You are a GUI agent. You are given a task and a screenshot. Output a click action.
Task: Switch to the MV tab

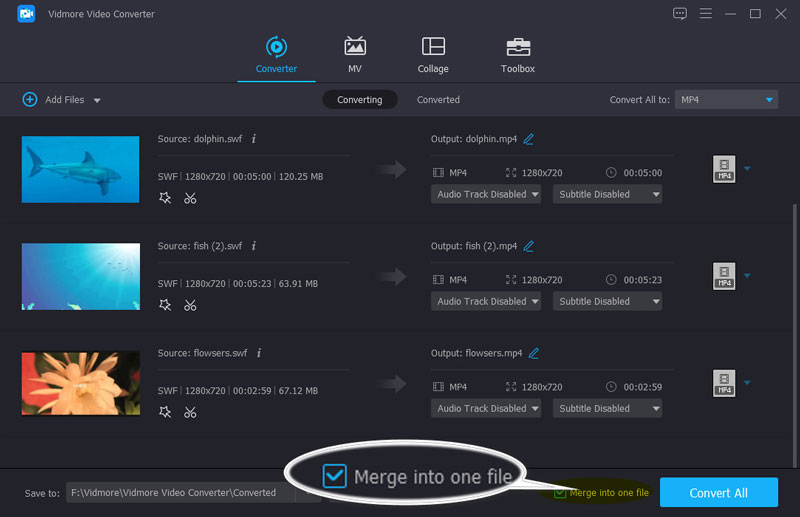(355, 55)
